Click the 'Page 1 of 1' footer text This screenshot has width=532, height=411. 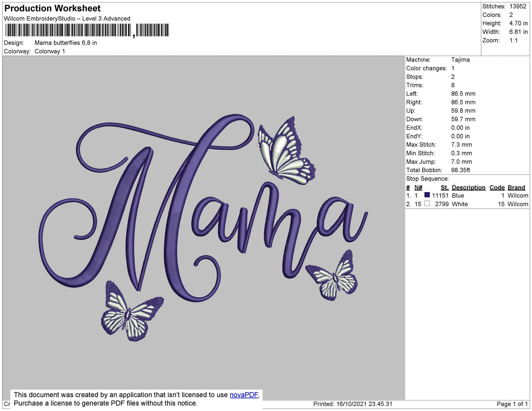click(512, 404)
